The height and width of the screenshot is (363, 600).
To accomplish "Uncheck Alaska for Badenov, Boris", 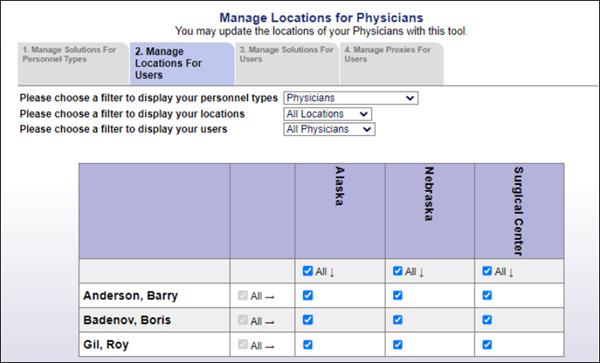I will click(x=308, y=320).
